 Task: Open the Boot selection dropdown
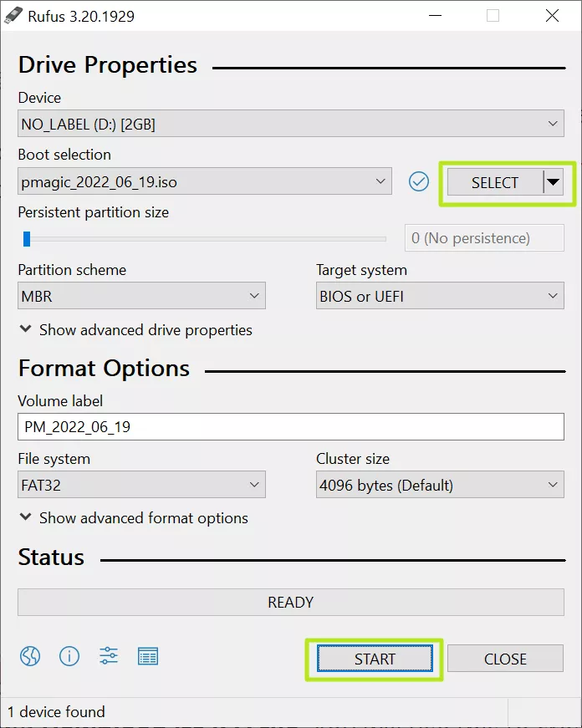click(205, 181)
